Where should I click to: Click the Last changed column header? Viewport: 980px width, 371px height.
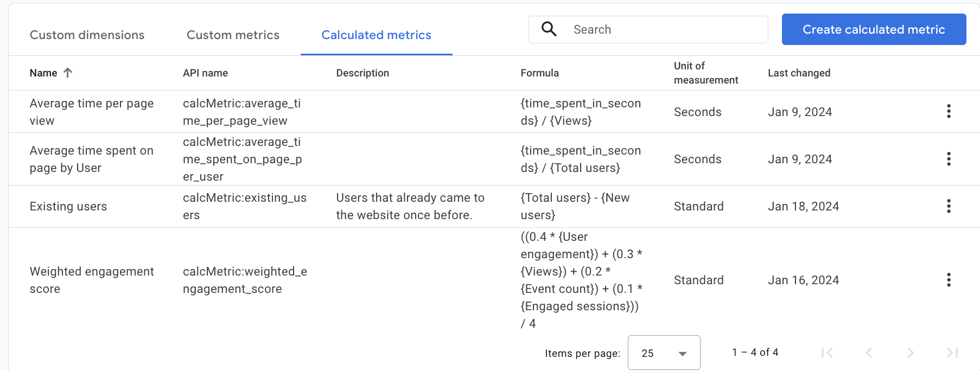click(799, 73)
